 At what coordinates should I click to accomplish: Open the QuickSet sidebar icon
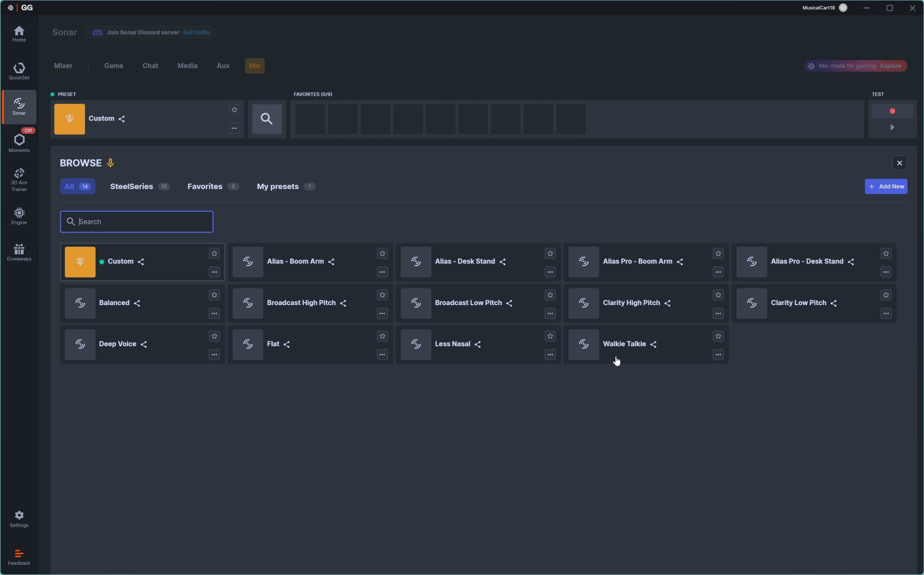(19, 71)
